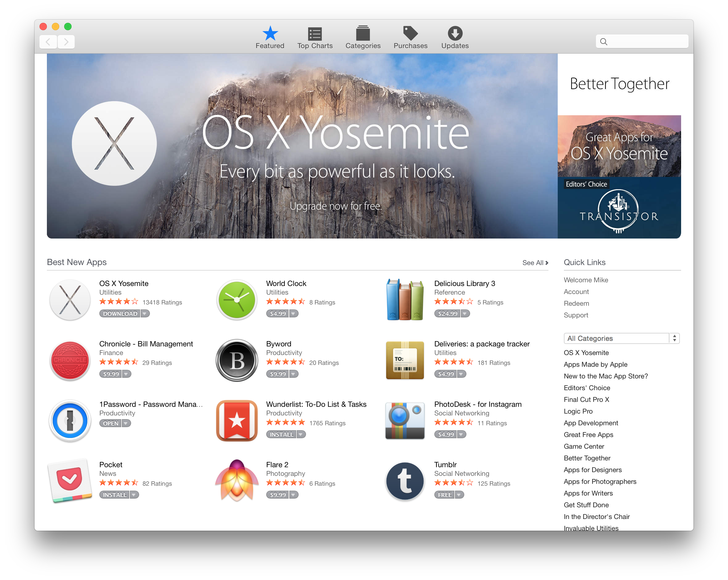Expand arrow beside OS X Yosemite Download
The width and height of the screenshot is (728, 580).
145,313
